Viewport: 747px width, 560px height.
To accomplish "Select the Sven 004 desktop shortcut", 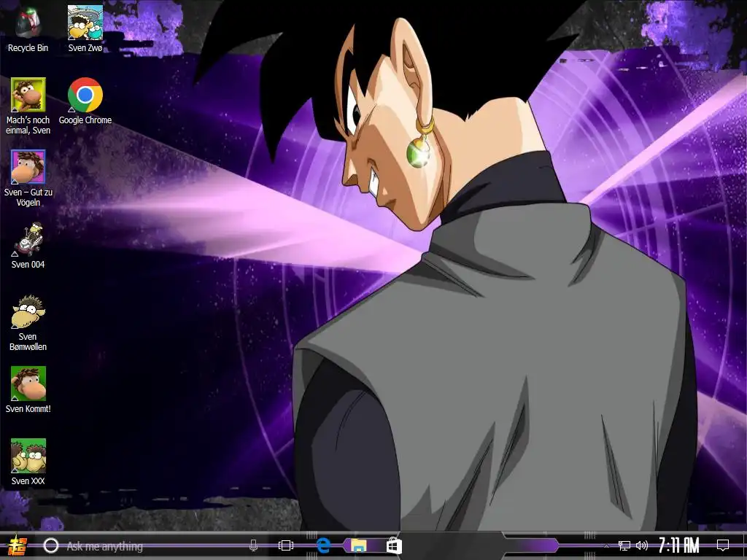I will (x=28, y=246).
